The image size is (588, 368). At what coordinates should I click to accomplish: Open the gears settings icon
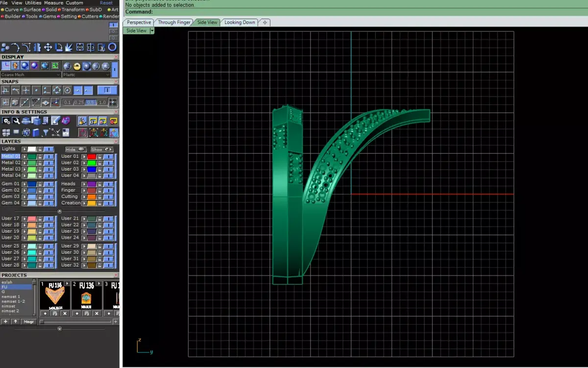(x=6, y=121)
